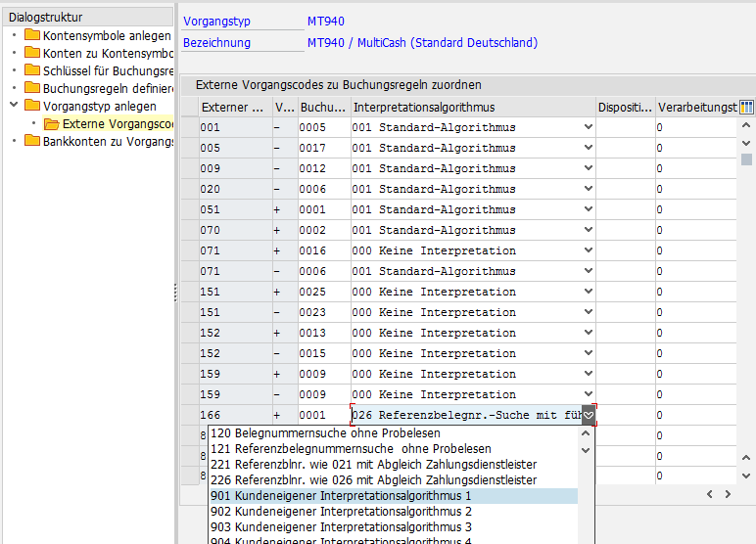This screenshot has height=544, width=756.
Task: Open Kontensymbole anlegen folder
Action: coord(32,36)
